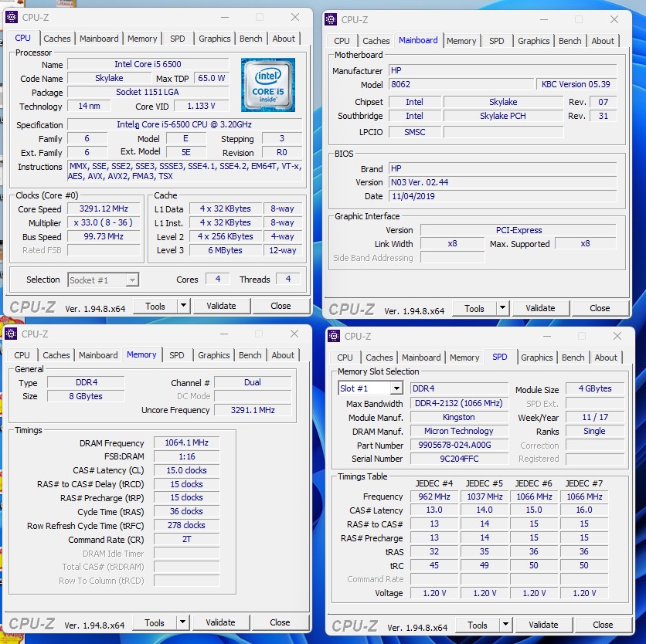Image resolution: width=646 pixels, height=644 pixels.
Task: Click the Part Number field 9905678-024.A00G
Action: click(x=458, y=445)
